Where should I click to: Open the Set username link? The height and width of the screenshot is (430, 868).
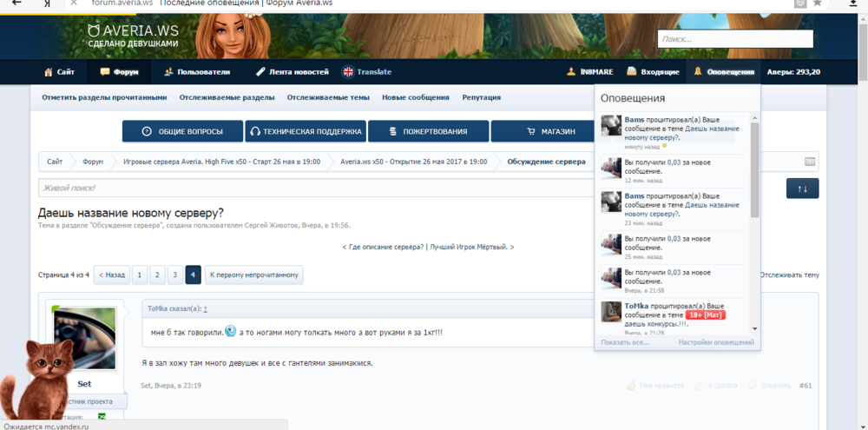click(85, 383)
